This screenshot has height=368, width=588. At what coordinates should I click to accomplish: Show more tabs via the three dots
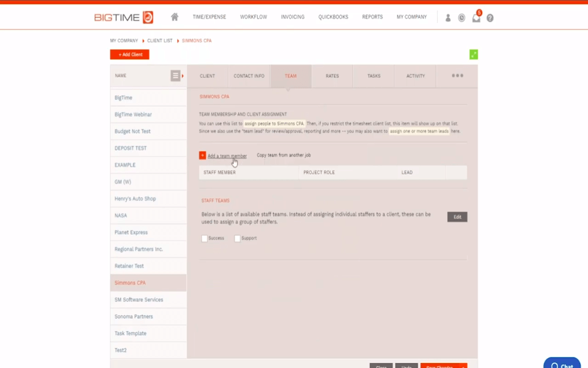pos(457,76)
